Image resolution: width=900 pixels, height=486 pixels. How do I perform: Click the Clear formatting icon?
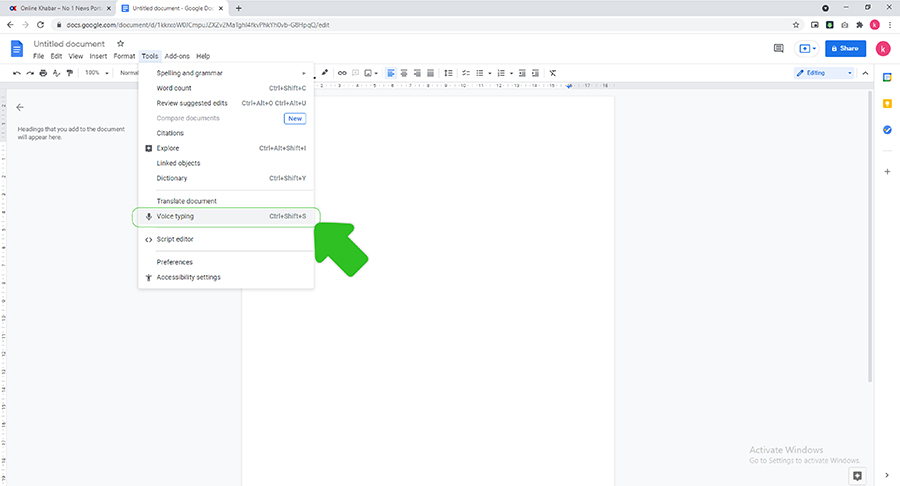pos(553,73)
